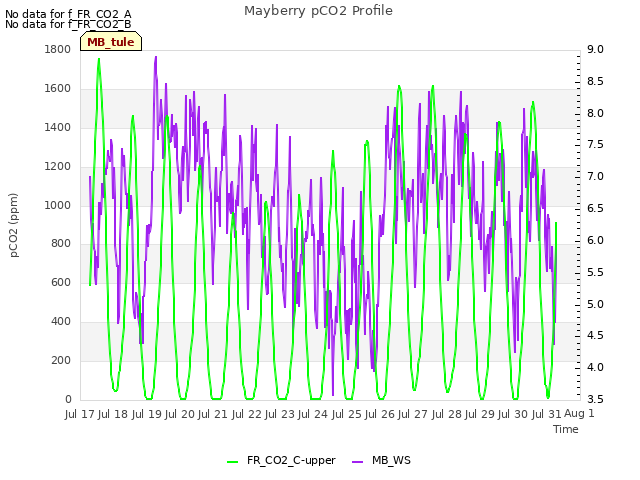Click the Jul 17 x-axis tick label
Screen dimensions: 640x480
pyautogui.click(x=80, y=414)
